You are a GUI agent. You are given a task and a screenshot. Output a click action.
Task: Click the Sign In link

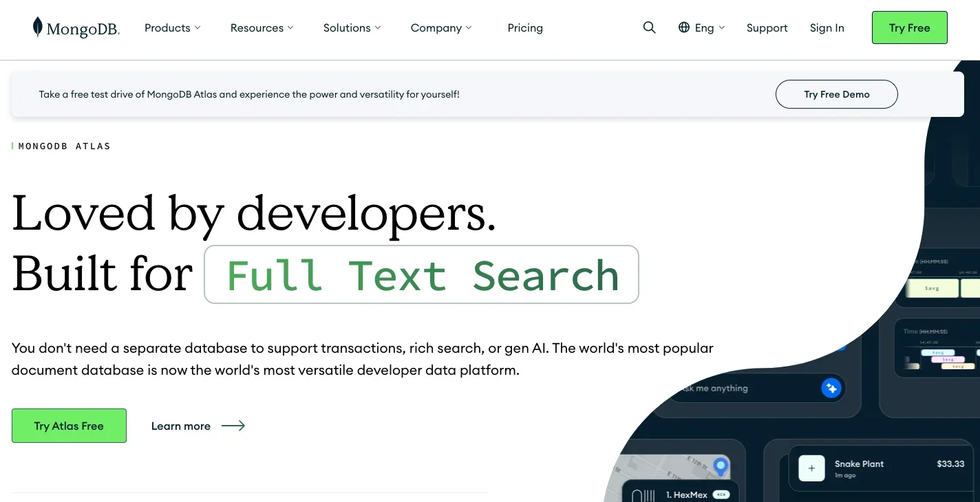click(827, 28)
